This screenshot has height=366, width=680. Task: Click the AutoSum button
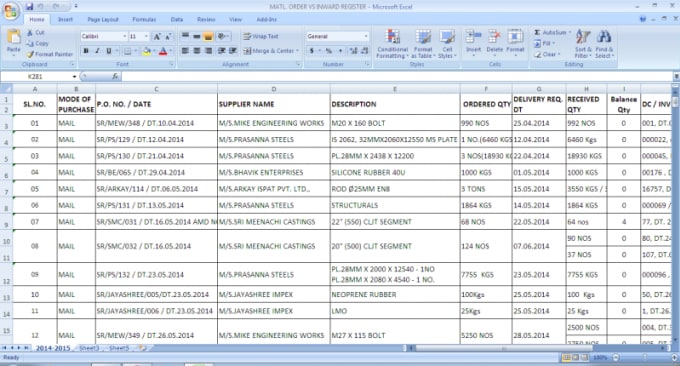click(x=552, y=33)
